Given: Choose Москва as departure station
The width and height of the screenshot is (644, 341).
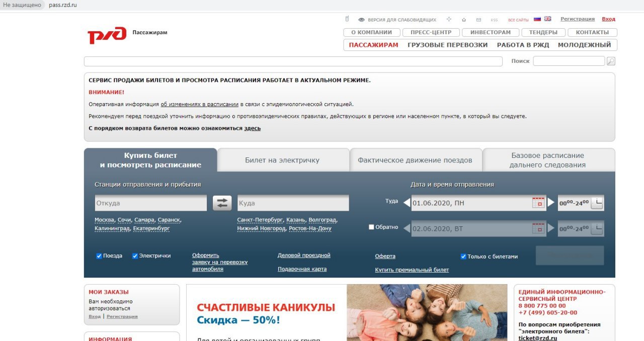Looking at the screenshot, I should 105,220.
